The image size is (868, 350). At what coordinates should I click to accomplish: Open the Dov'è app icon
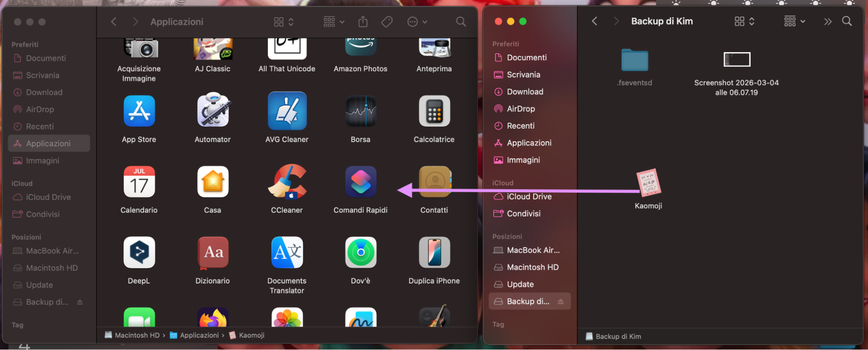pyautogui.click(x=360, y=253)
